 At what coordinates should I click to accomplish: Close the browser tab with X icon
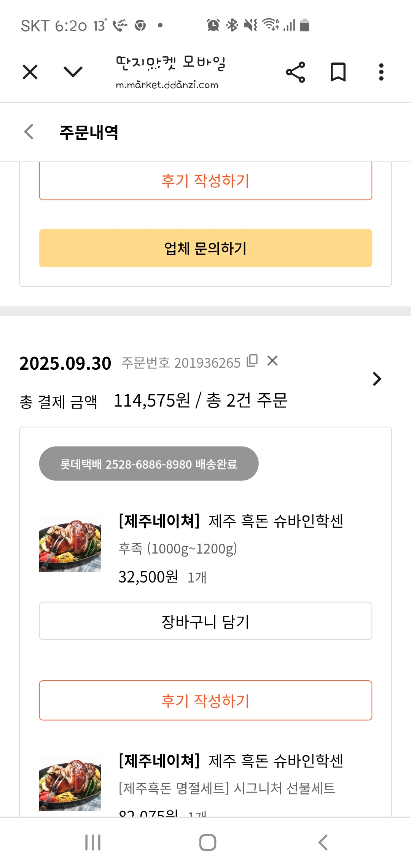[x=30, y=72]
